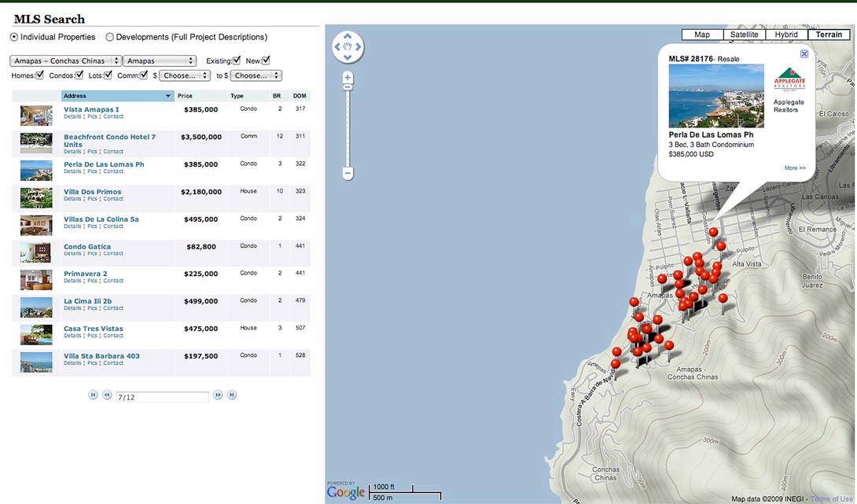This screenshot has width=857, height=504.
Task: Zoom out with the minus button
Action: point(348,174)
